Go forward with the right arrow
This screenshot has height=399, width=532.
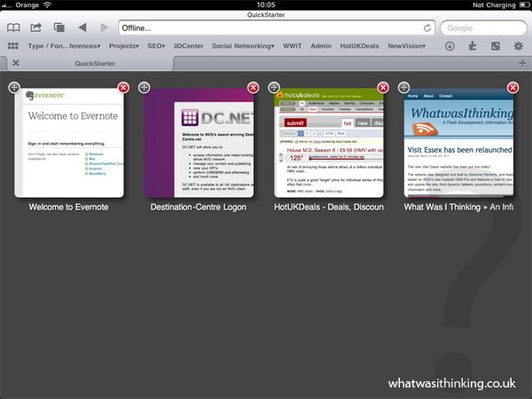(x=105, y=27)
